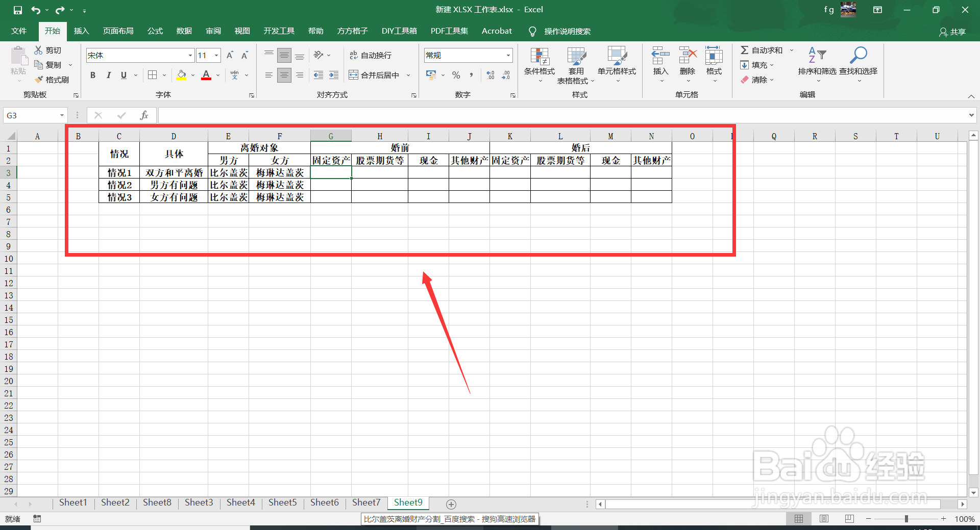Click the Borders icon
This screenshot has height=530, width=980.
click(152, 75)
